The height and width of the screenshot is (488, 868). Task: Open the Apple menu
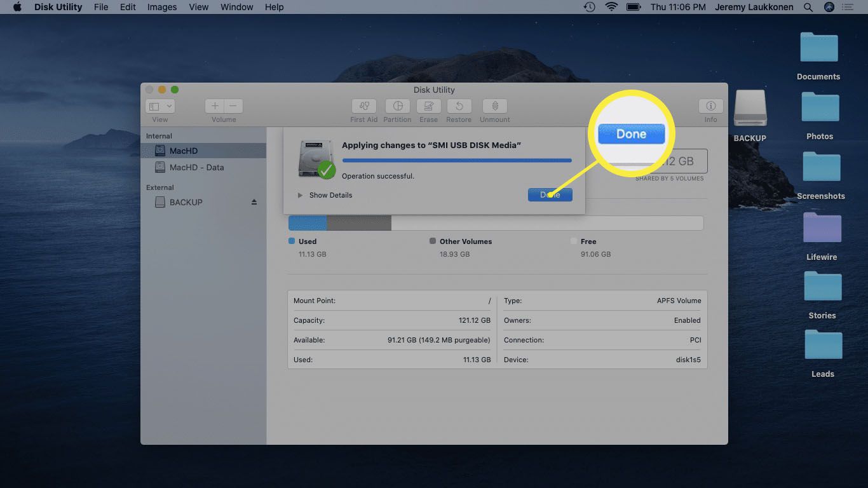pyautogui.click(x=17, y=7)
